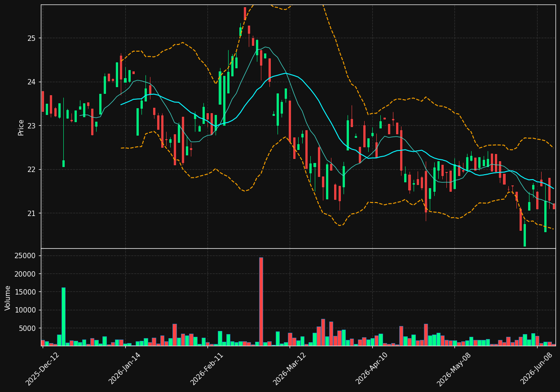This screenshot has width=560, height=392.
Task: Click the 21 price tick label
Action: pyautogui.click(x=31, y=213)
